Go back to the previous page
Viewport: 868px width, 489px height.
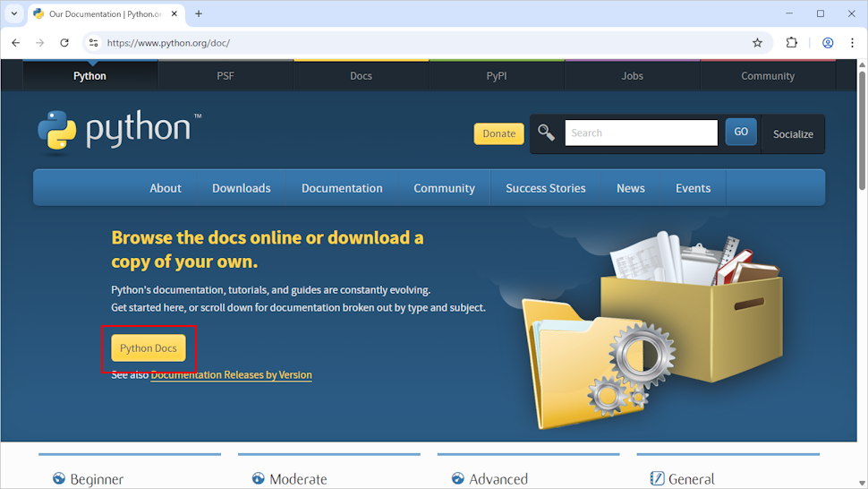tap(15, 43)
